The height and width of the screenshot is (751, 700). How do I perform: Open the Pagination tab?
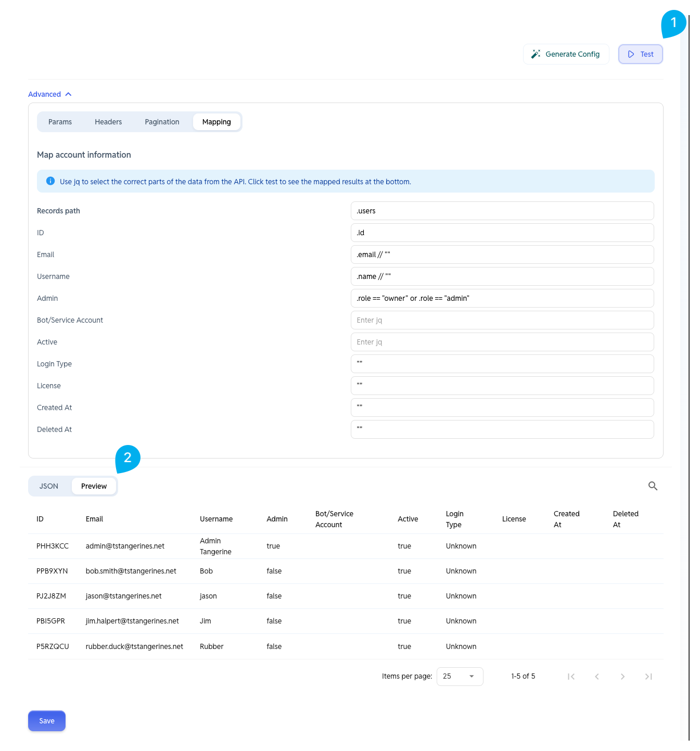pos(162,122)
